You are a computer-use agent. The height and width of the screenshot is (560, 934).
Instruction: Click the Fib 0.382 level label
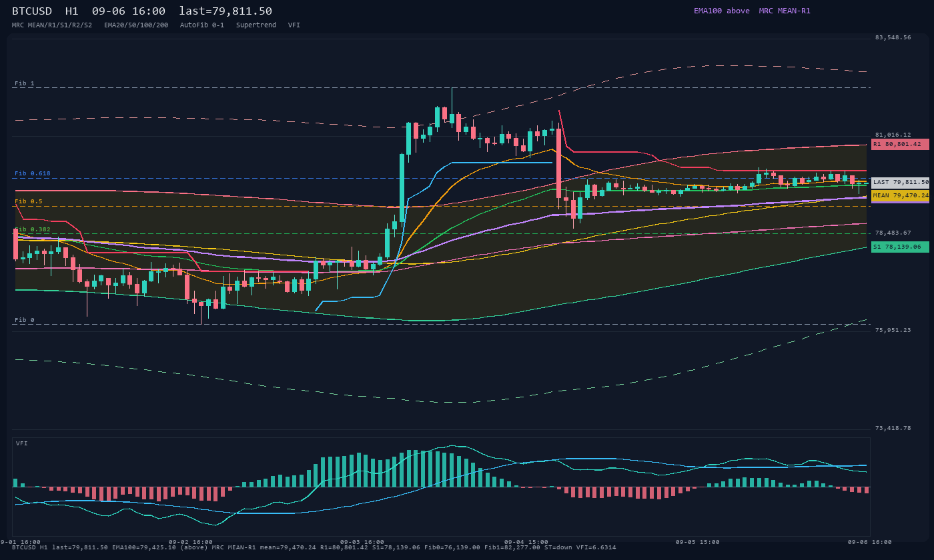(33, 229)
